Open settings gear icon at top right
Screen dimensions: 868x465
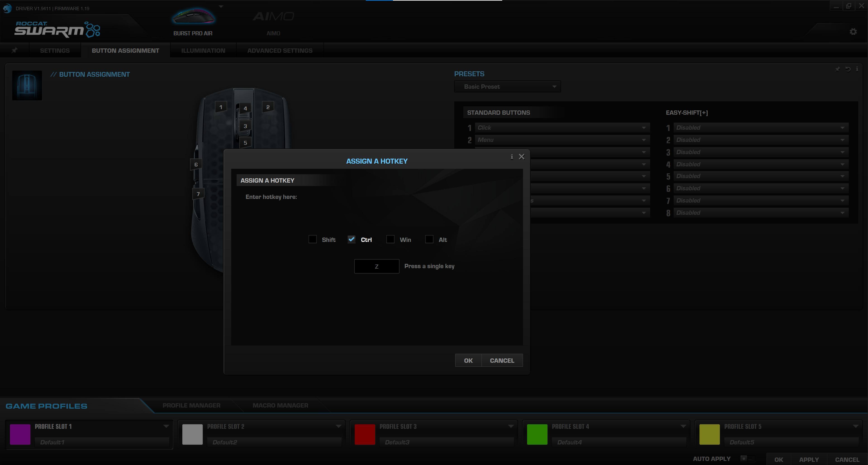point(853,32)
